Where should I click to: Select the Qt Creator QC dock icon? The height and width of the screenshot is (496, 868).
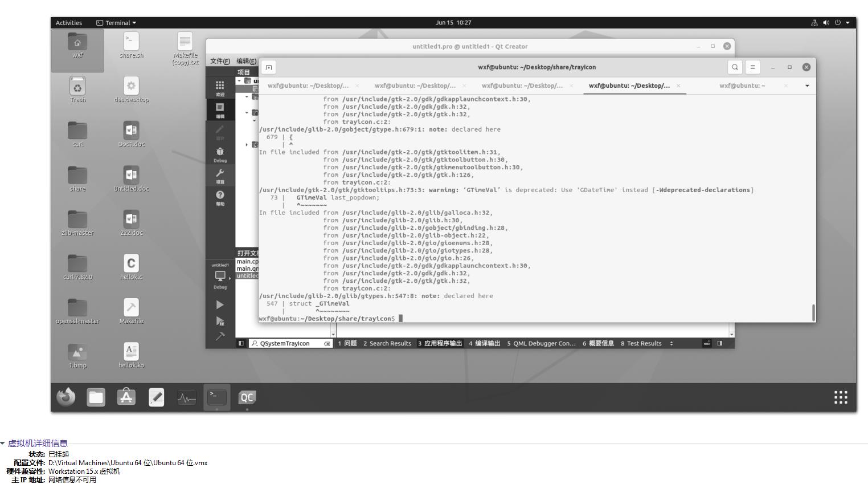pyautogui.click(x=247, y=397)
